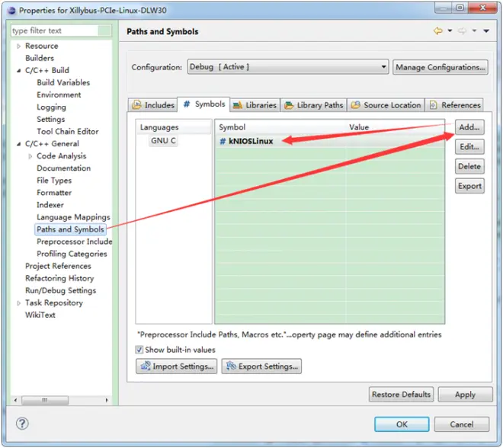
Task: Select Run/Debug Settings tree item
Action: [x=61, y=291]
